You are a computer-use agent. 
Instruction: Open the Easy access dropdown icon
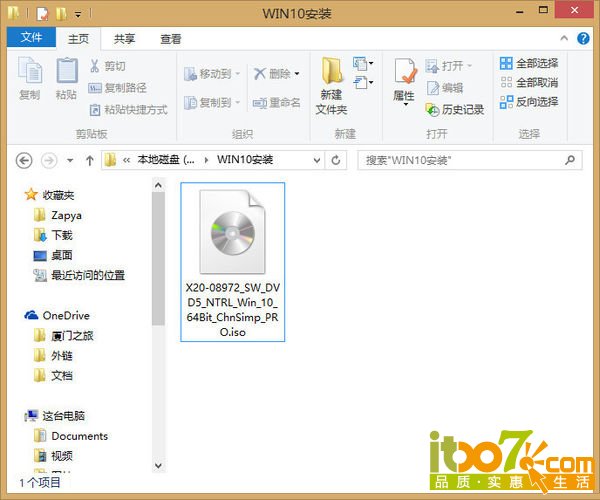(363, 82)
